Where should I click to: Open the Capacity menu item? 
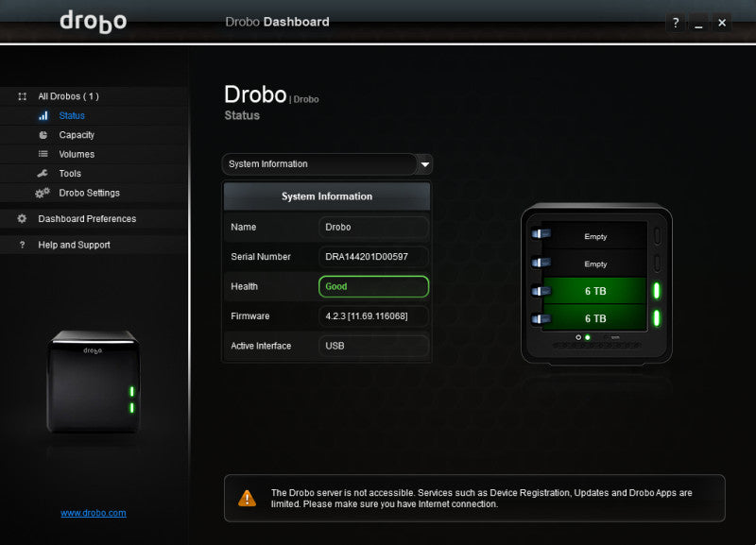[x=77, y=135]
